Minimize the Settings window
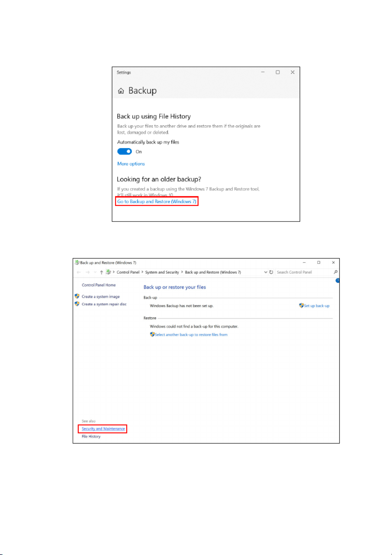The height and width of the screenshot is (555, 392). pyautogui.click(x=263, y=72)
